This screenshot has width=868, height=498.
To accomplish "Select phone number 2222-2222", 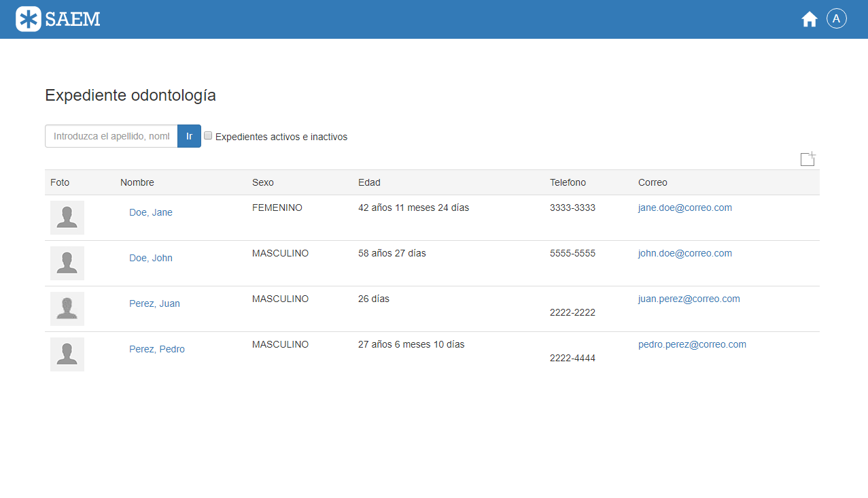I will [572, 312].
